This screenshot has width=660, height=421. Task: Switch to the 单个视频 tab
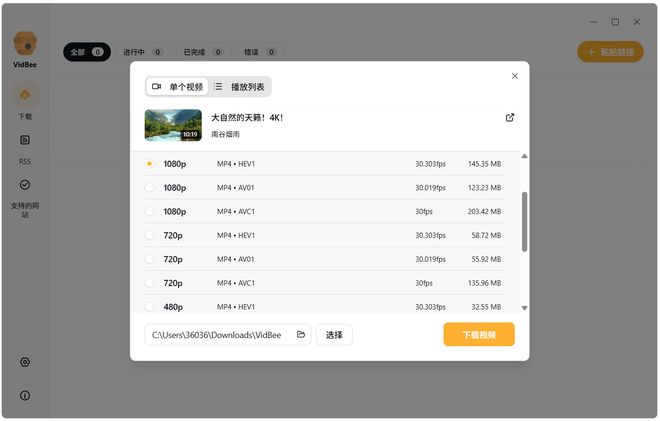(177, 87)
